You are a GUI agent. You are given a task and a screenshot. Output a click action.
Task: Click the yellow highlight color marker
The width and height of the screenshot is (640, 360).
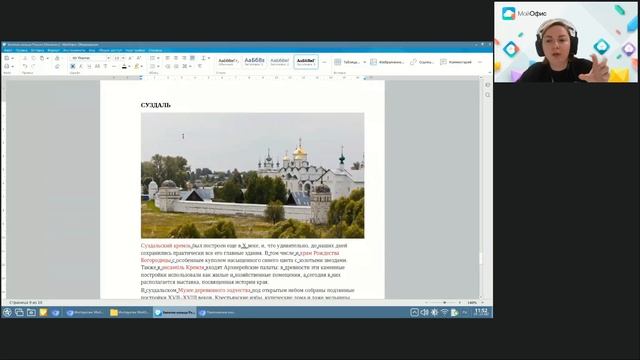point(136,66)
